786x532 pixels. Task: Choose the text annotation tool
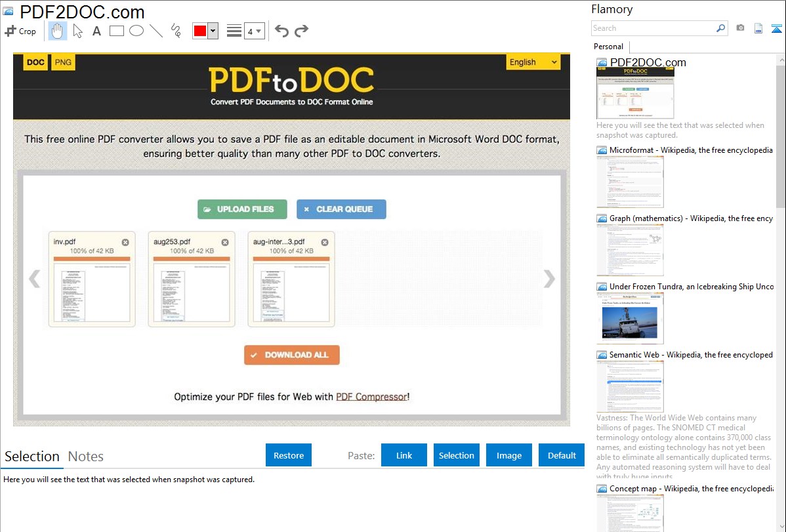click(96, 31)
